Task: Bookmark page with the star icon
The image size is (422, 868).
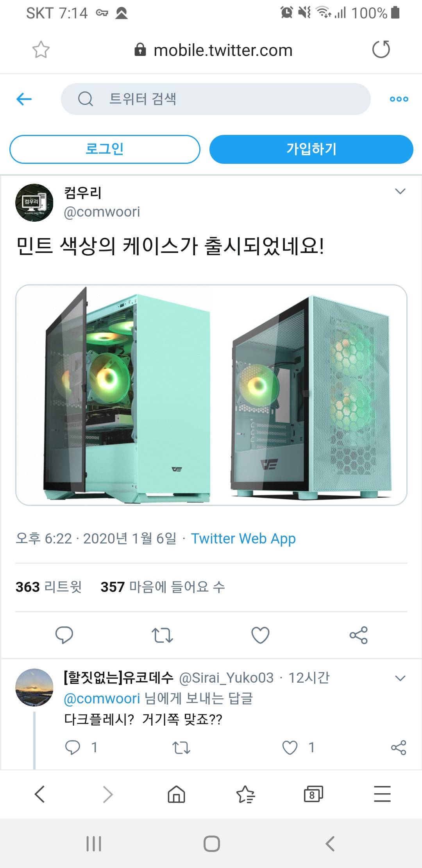Action: click(x=41, y=50)
